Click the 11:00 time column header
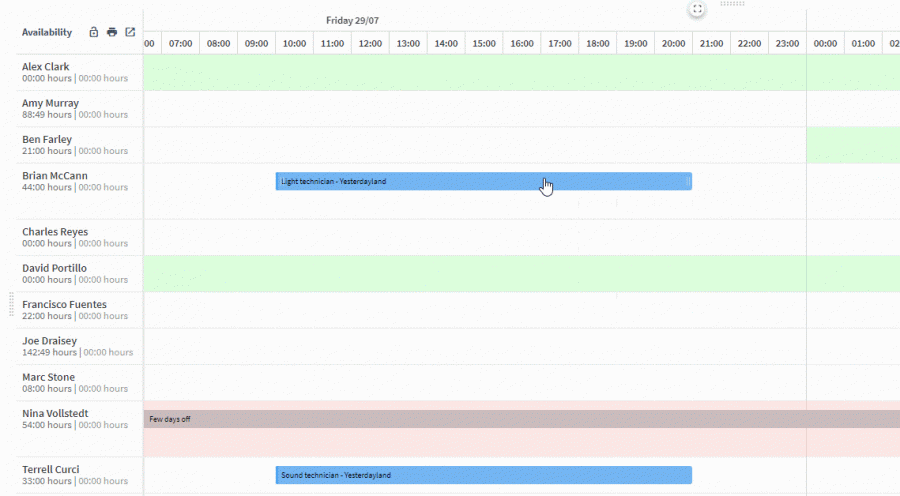Image resolution: width=900 pixels, height=496 pixels. pyautogui.click(x=332, y=44)
